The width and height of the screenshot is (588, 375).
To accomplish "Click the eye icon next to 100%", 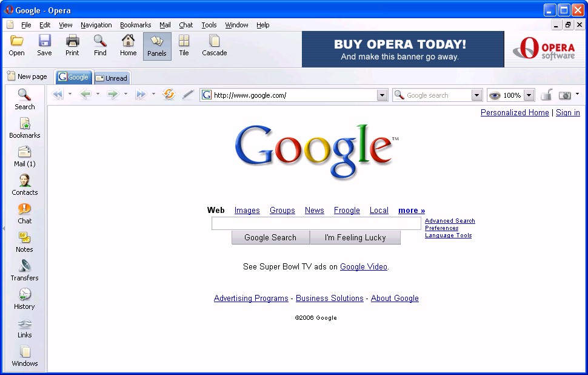I will (x=495, y=95).
